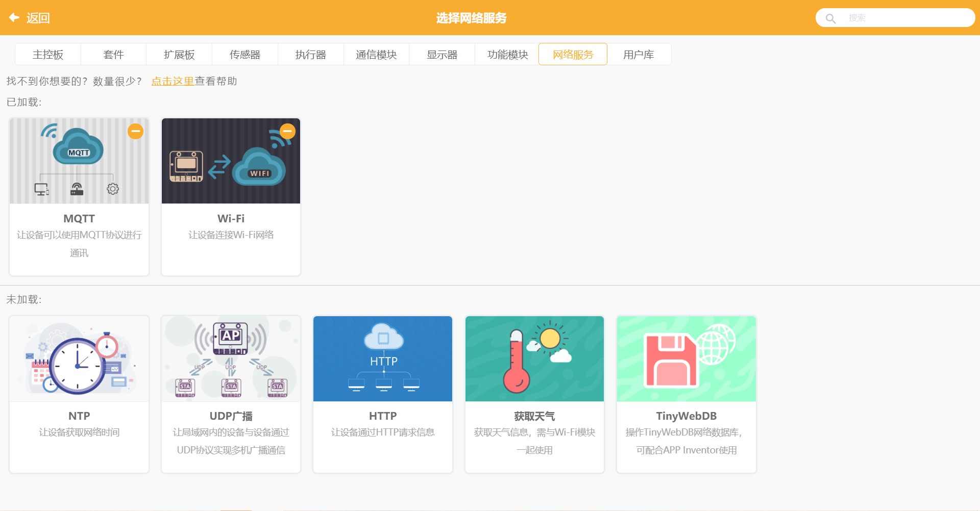Screen dimensions: 980x511
Task: Select the 执行器 category tab
Action: (x=310, y=54)
